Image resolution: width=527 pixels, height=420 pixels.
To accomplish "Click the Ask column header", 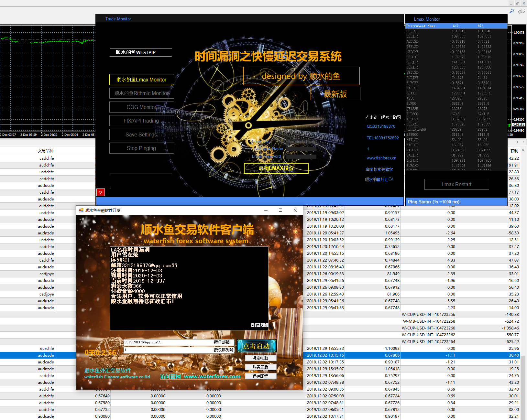I will point(456,26).
